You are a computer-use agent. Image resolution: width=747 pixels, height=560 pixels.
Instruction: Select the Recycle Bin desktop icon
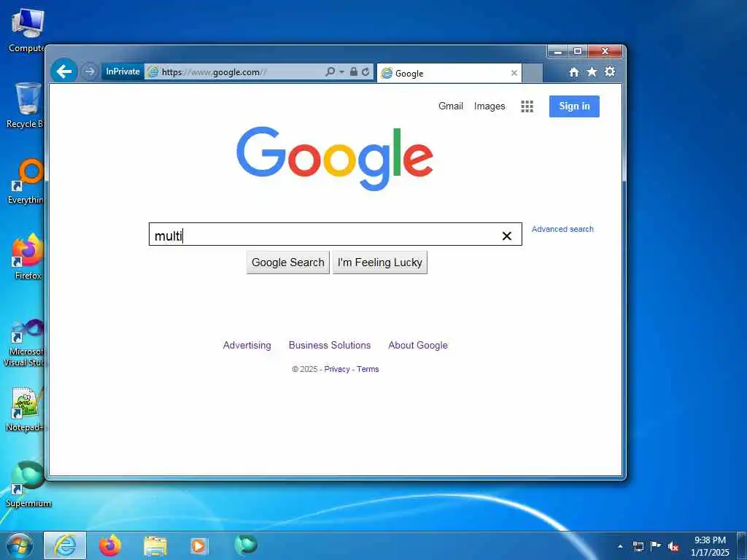tap(26, 106)
